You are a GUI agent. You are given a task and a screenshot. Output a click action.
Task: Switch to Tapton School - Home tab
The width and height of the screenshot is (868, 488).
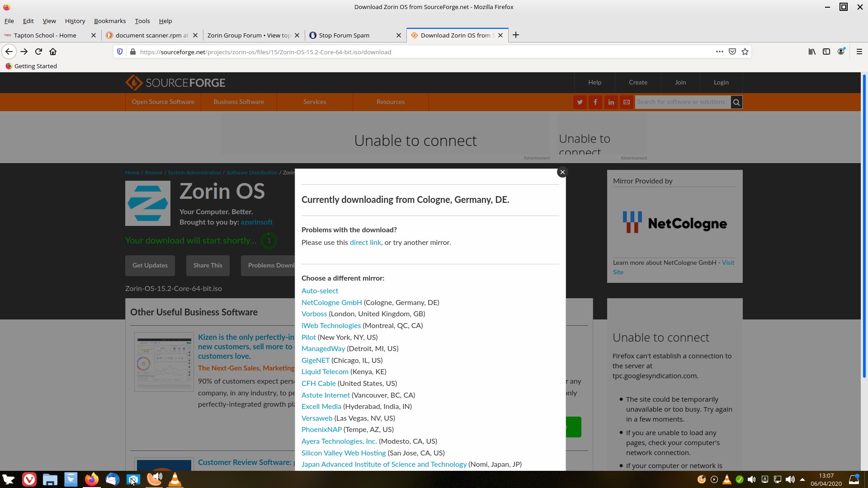pos(45,35)
